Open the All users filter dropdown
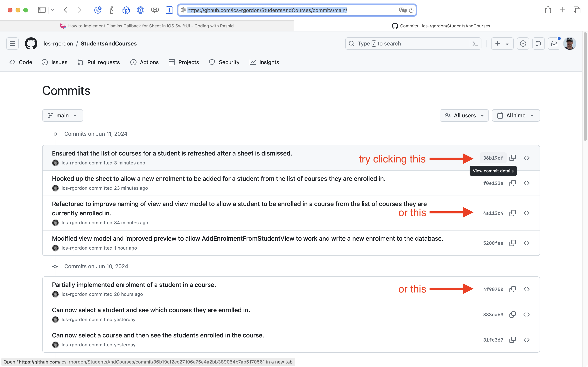 (x=464, y=115)
